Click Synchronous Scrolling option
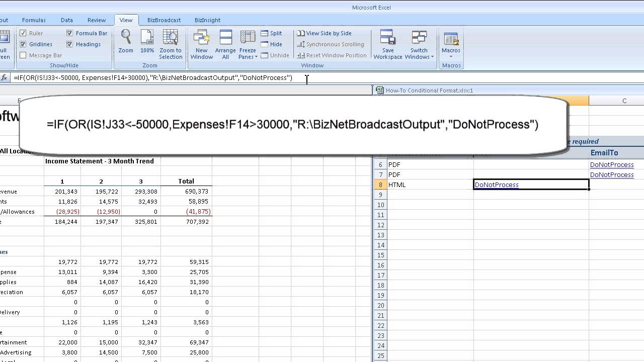Image resolution: width=644 pixels, height=362 pixels. (x=330, y=44)
